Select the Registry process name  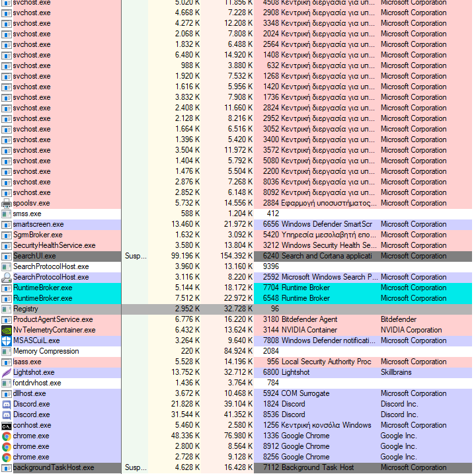point(26,309)
